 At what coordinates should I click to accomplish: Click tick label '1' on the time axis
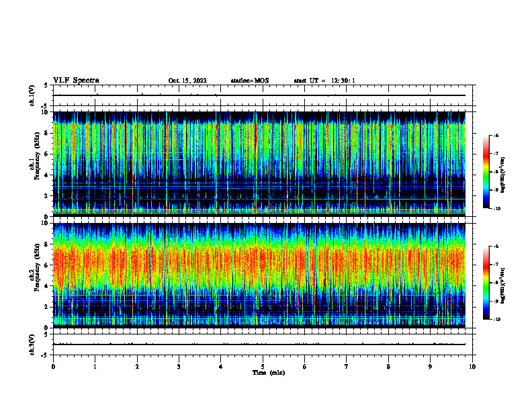(x=95, y=367)
